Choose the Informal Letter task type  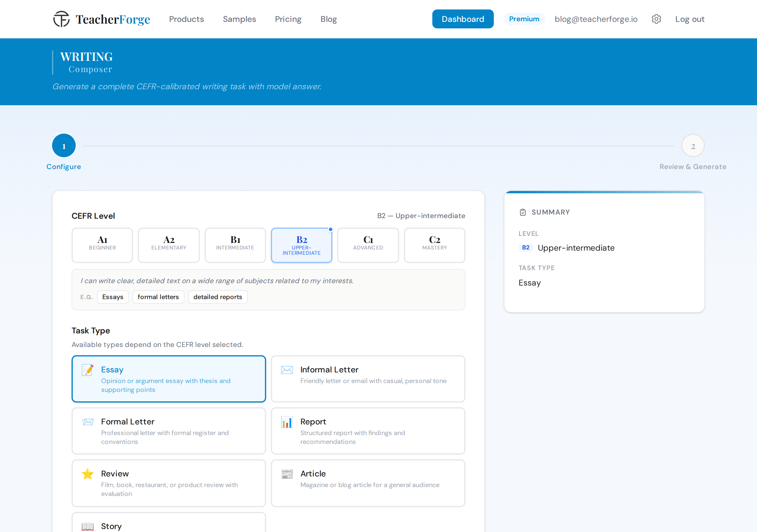coord(368,379)
